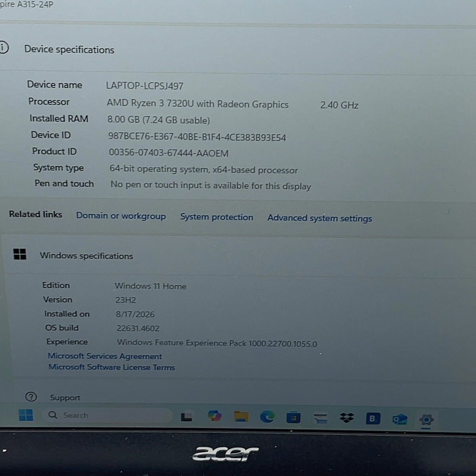Click the Installed RAM label
This screenshot has width=476, height=476.
[59, 118]
